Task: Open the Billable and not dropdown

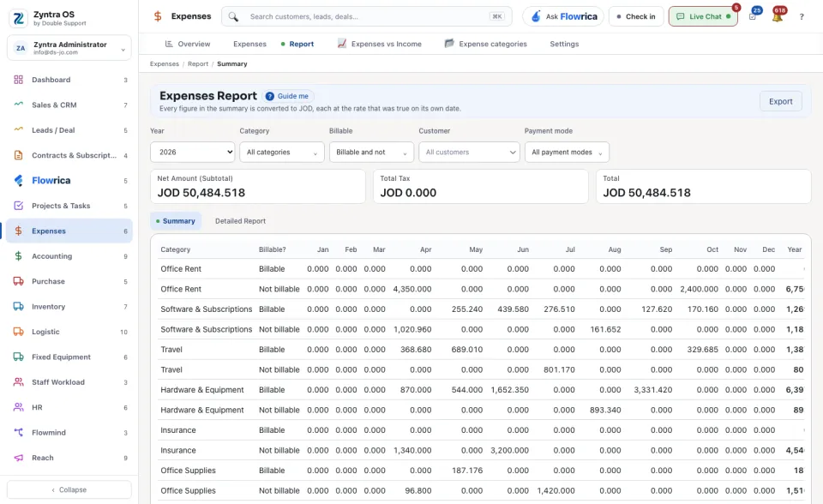Action: click(371, 153)
